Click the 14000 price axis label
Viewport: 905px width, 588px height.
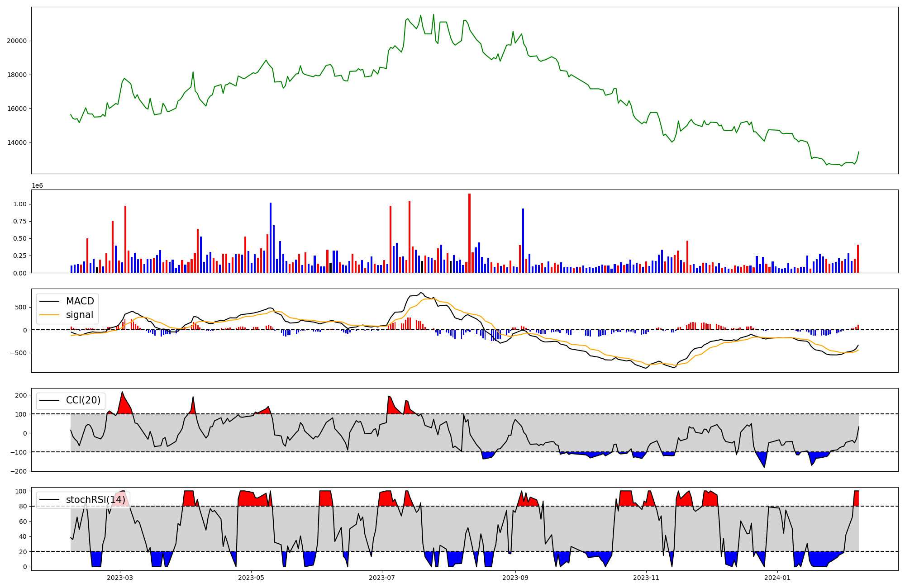coord(17,142)
